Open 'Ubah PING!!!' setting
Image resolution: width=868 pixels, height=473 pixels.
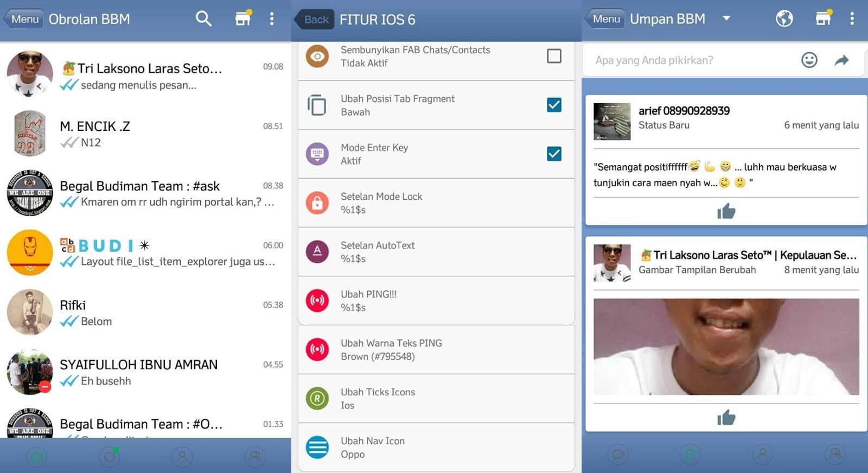[436, 300]
